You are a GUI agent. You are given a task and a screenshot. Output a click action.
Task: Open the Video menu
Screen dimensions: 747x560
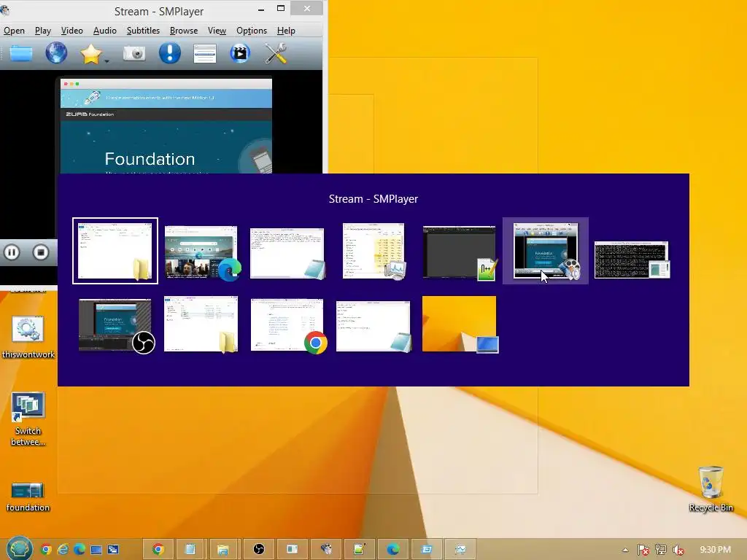72,31
